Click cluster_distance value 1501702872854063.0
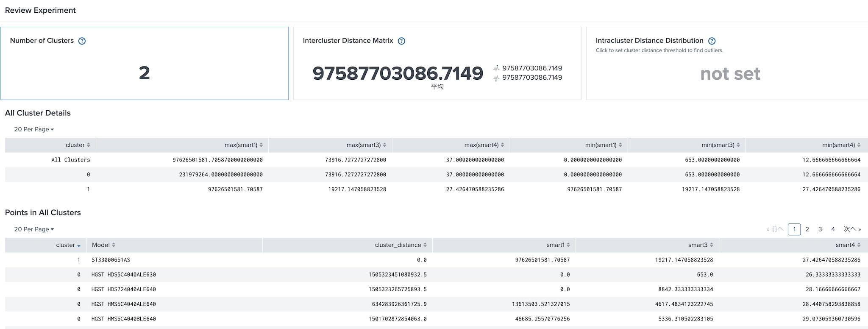Screen dimensions: 868x329 [398, 319]
